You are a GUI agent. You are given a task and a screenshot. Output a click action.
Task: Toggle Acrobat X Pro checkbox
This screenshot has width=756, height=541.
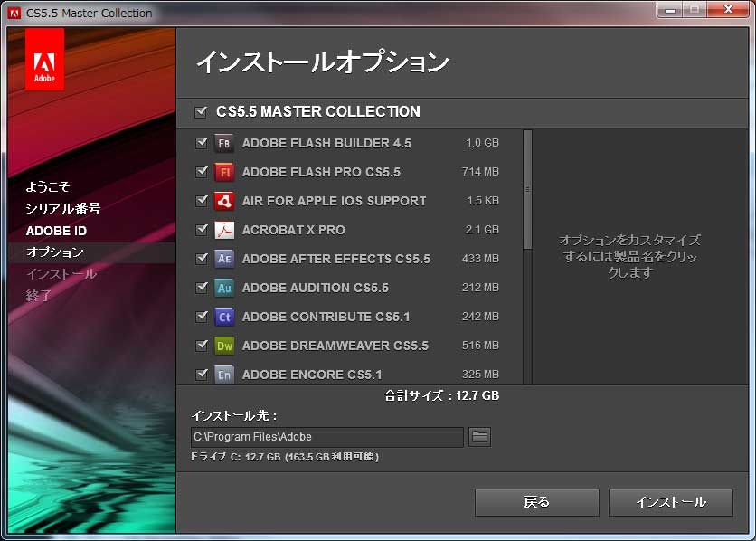(x=202, y=230)
